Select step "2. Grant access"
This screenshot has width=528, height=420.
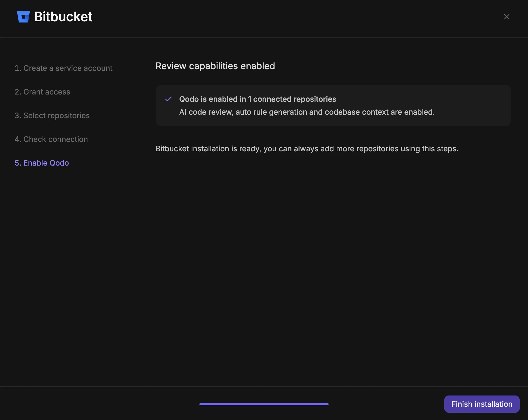pyautogui.click(x=43, y=92)
